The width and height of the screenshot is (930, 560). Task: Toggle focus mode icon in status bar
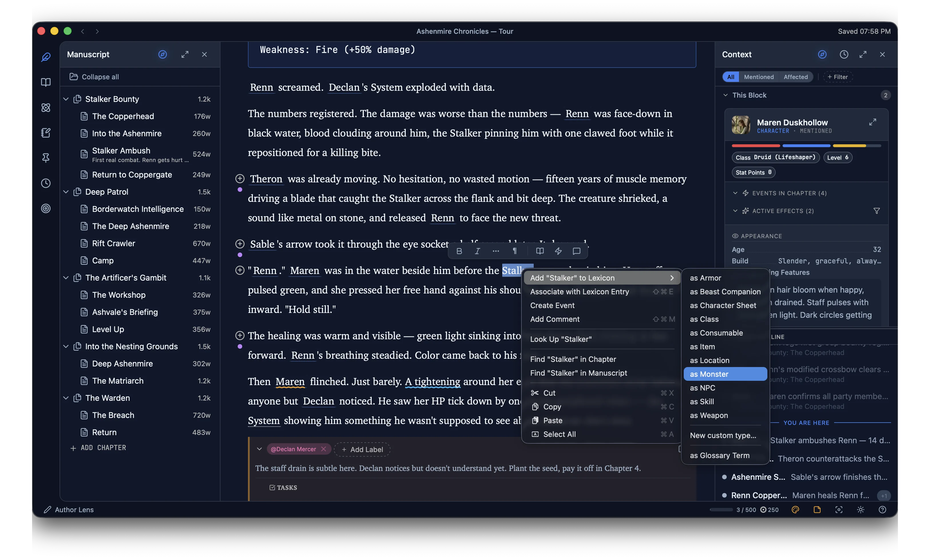point(839,510)
